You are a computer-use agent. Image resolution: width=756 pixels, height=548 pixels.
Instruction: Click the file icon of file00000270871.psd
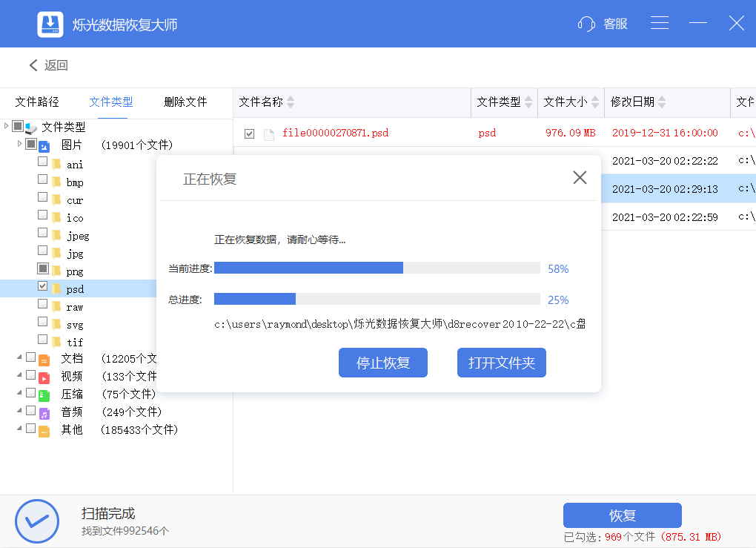click(x=269, y=134)
